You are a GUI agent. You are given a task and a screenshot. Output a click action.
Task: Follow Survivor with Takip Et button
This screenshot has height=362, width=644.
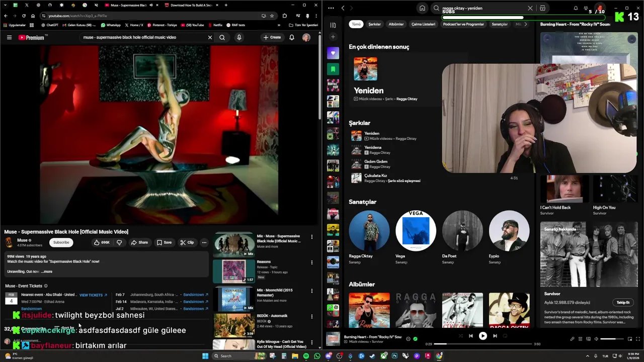(623, 303)
